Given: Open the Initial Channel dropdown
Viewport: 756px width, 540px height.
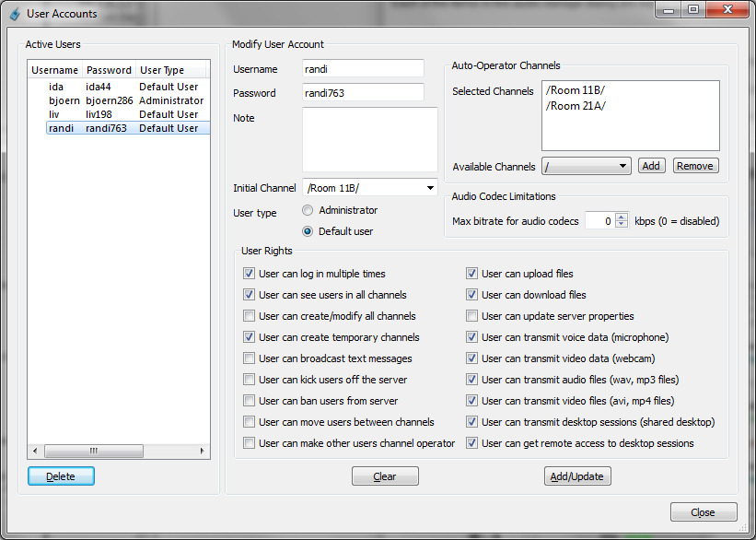Looking at the screenshot, I should pos(370,188).
